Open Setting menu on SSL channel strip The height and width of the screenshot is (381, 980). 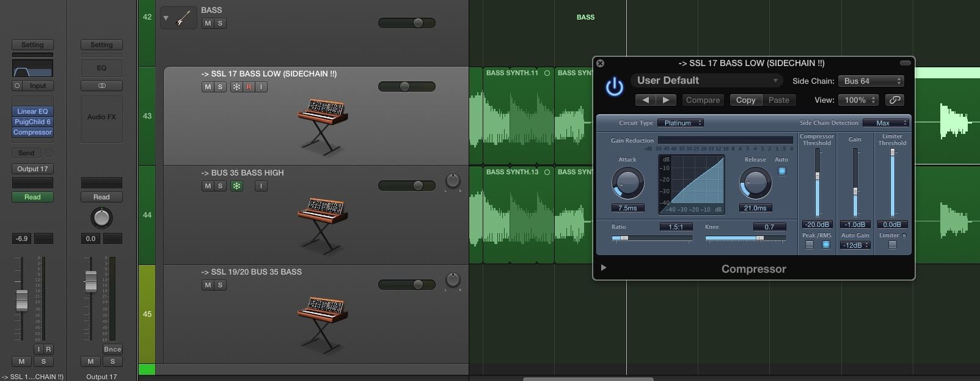(32, 45)
